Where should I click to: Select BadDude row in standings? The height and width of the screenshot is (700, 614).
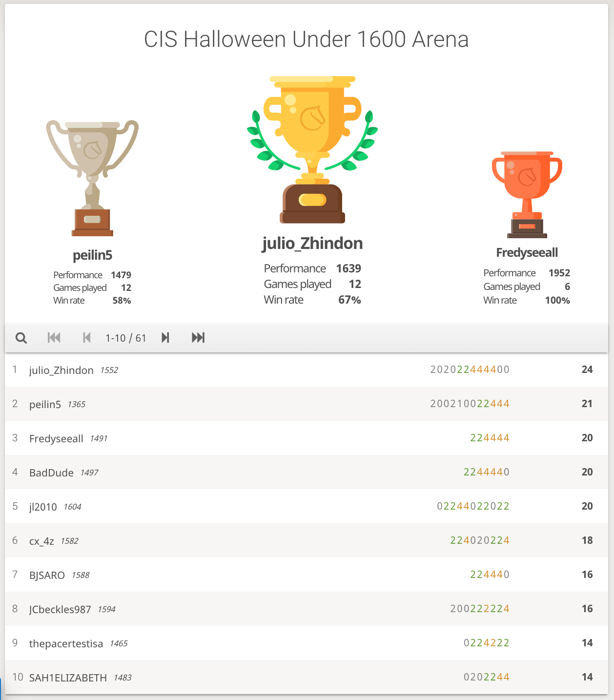(x=307, y=472)
